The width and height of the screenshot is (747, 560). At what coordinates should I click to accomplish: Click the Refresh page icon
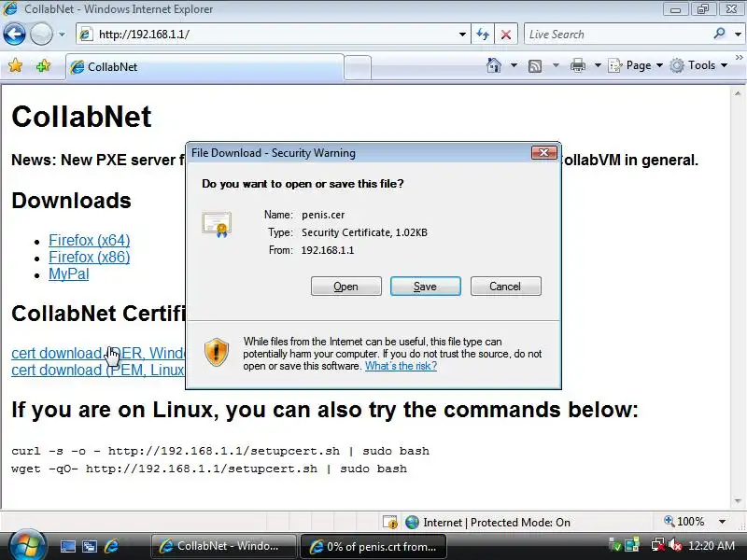click(x=483, y=35)
